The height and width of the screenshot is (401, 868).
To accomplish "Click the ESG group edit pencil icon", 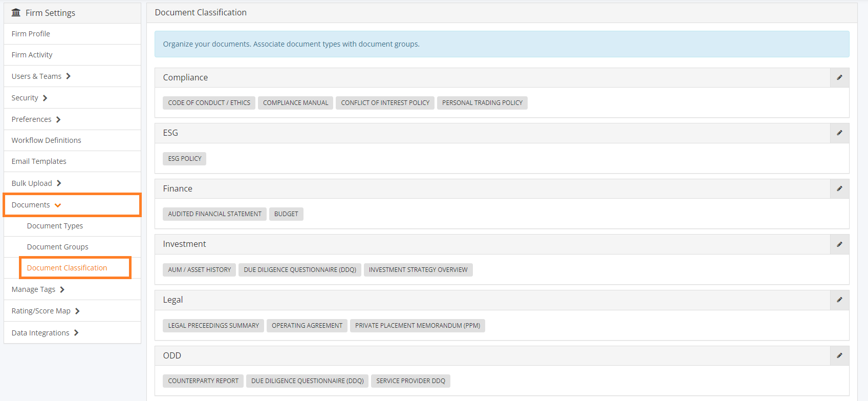I will click(839, 133).
